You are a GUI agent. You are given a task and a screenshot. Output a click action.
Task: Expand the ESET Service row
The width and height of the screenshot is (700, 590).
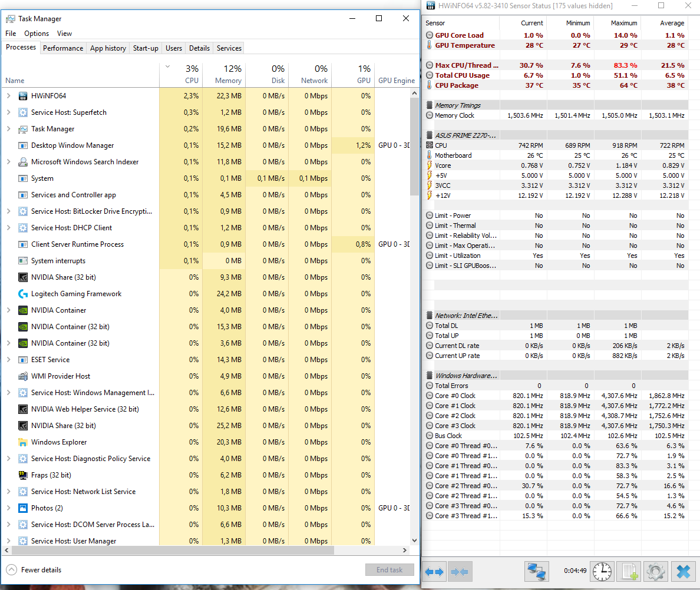pos(8,359)
